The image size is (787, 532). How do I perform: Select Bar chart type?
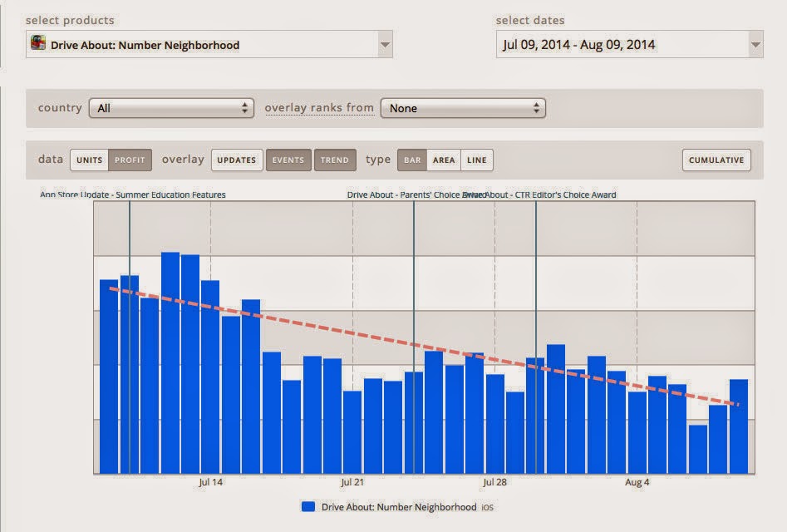tap(412, 160)
